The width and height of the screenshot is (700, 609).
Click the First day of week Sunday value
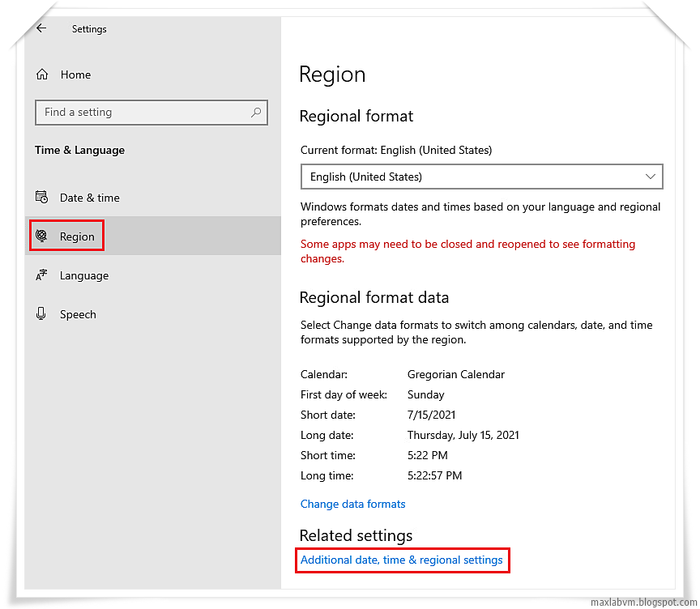tap(426, 395)
